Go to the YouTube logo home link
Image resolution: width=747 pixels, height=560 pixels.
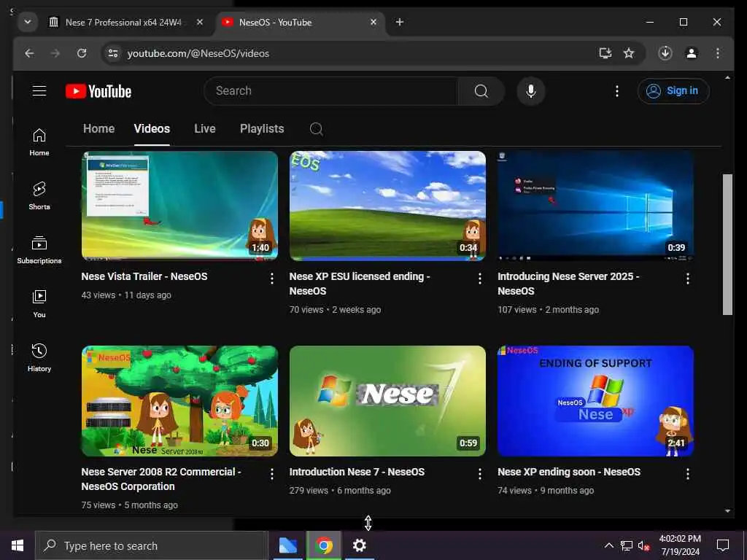click(x=98, y=91)
